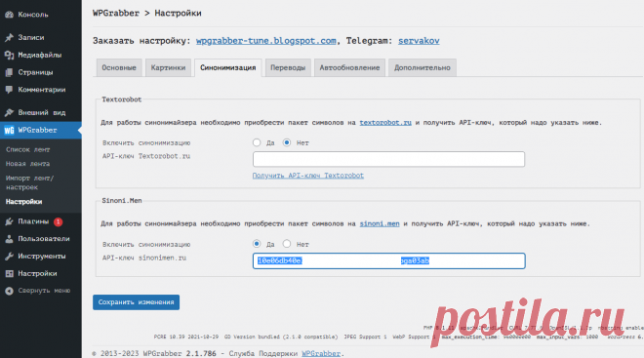Viewport: 644px width, 358px height.
Task: Click the API-ключ sinonimen.ru input field
Action: click(388, 261)
